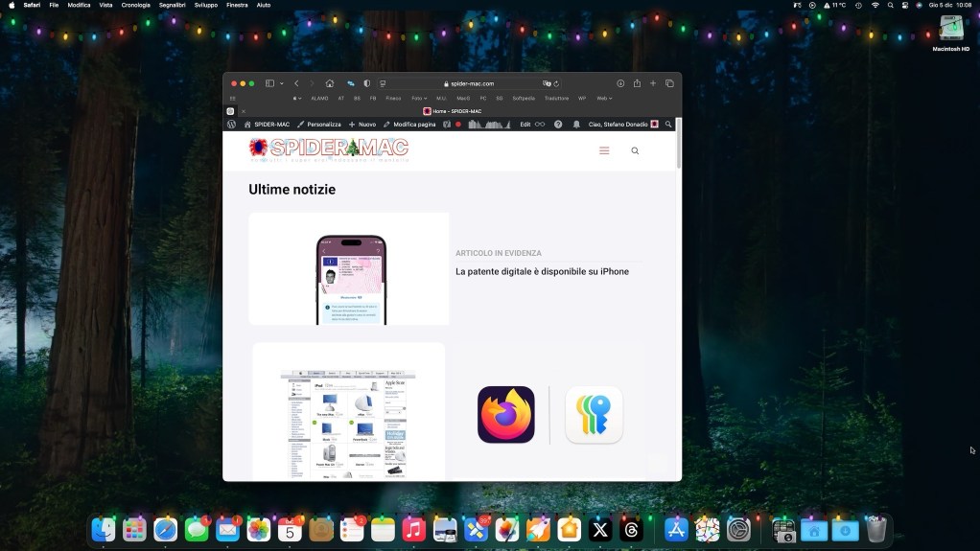
Task: Toggle Safari sidebar button
Action: coord(269,83)
